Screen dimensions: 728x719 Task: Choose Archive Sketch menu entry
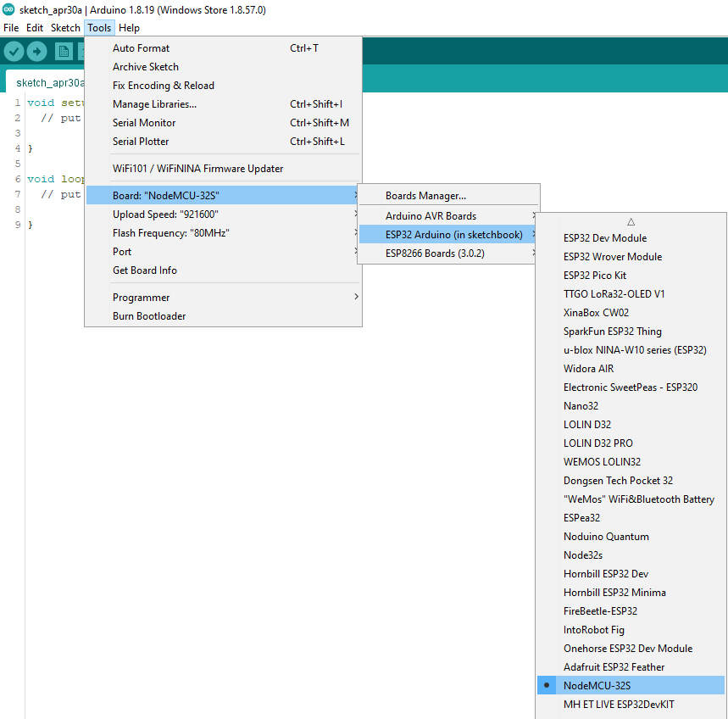[x=223, y=67]
